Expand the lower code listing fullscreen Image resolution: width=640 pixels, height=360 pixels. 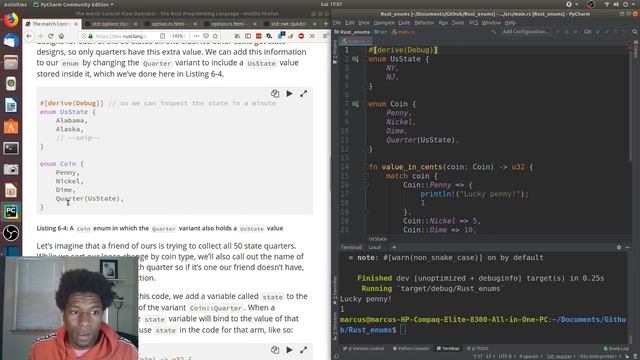(304, 350)
